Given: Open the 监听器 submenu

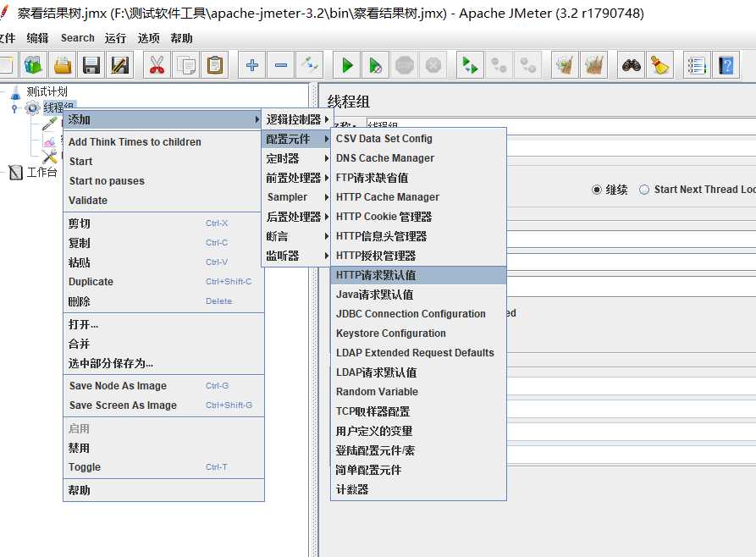Looking at the screenshot, I should (297, 256).
